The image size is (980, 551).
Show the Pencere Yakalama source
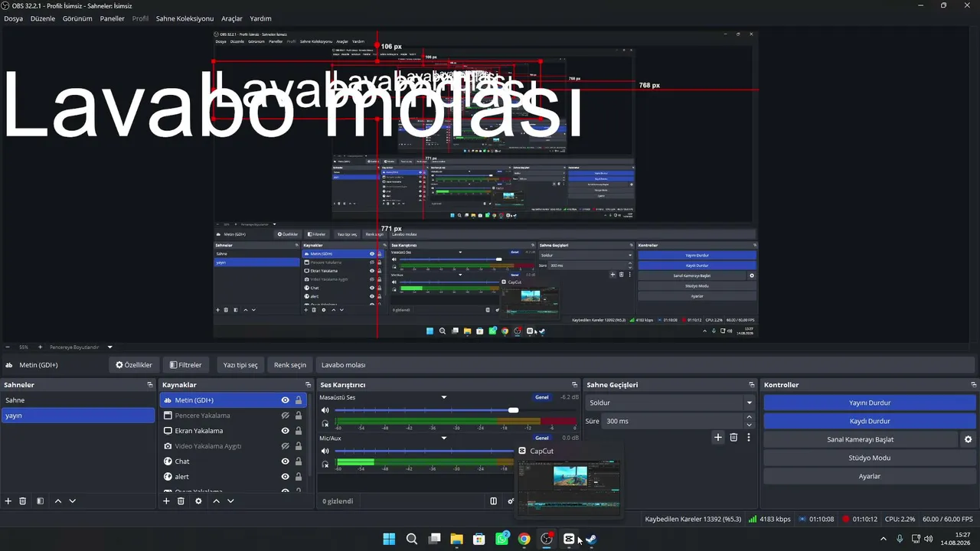[285, 416]
